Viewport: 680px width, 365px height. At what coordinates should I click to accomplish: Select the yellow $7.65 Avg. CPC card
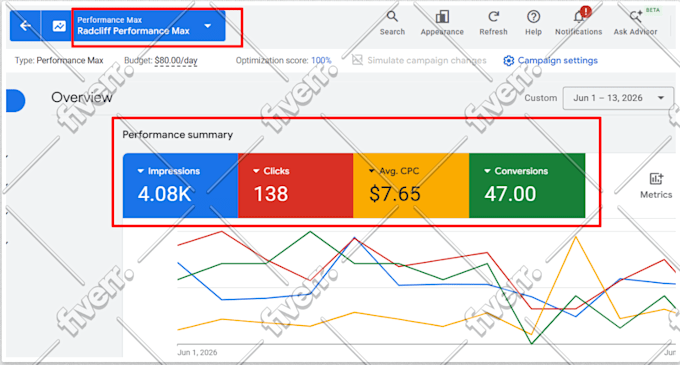tap(411, 186)
